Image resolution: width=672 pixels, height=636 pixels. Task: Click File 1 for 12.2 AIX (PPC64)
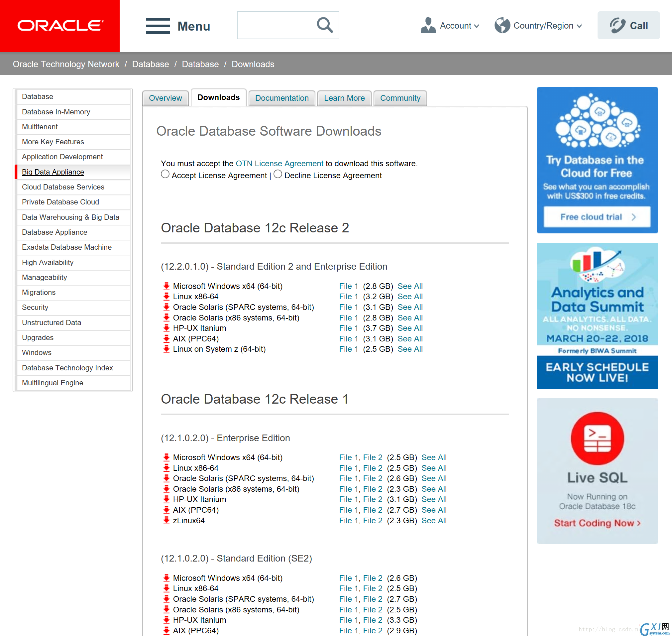(x=348, y=339)
